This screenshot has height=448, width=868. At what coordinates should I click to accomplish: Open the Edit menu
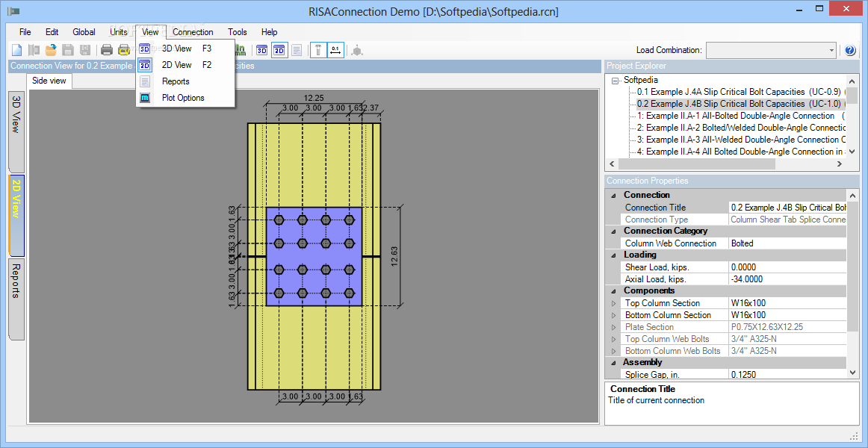[x=52, y=32]
